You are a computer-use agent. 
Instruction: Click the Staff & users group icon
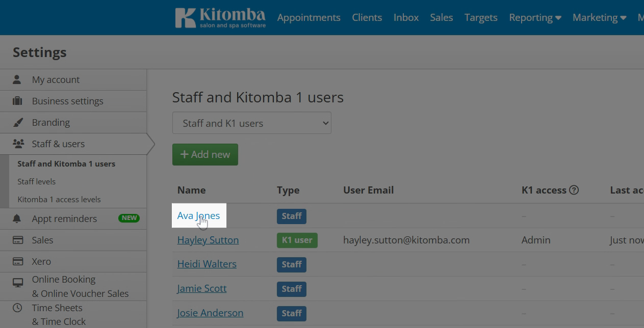click(18, 144)
